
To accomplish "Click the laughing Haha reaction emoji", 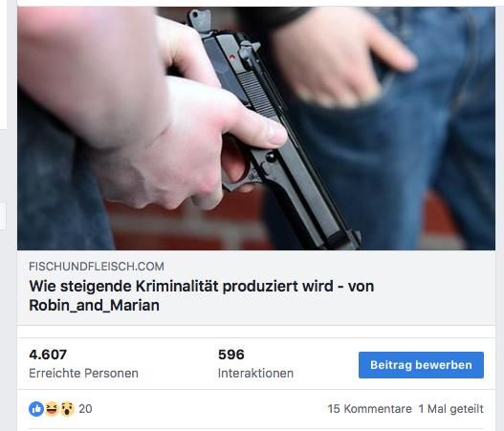I will 52,409.
